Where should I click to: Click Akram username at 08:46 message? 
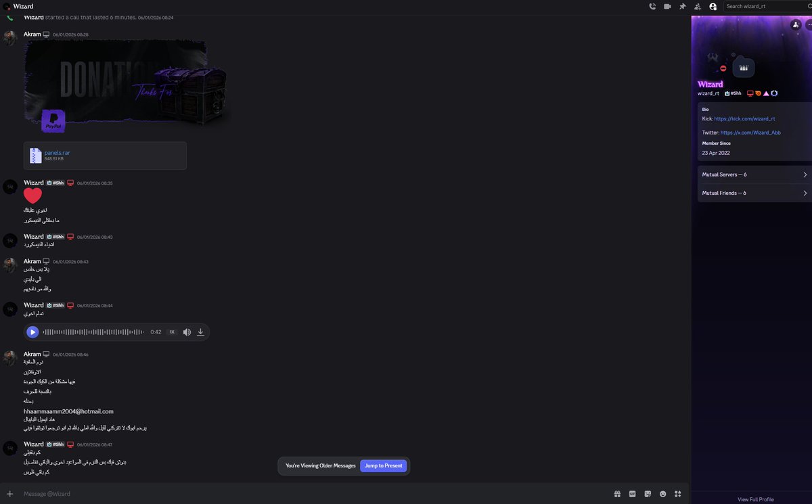tap(32, 354)
